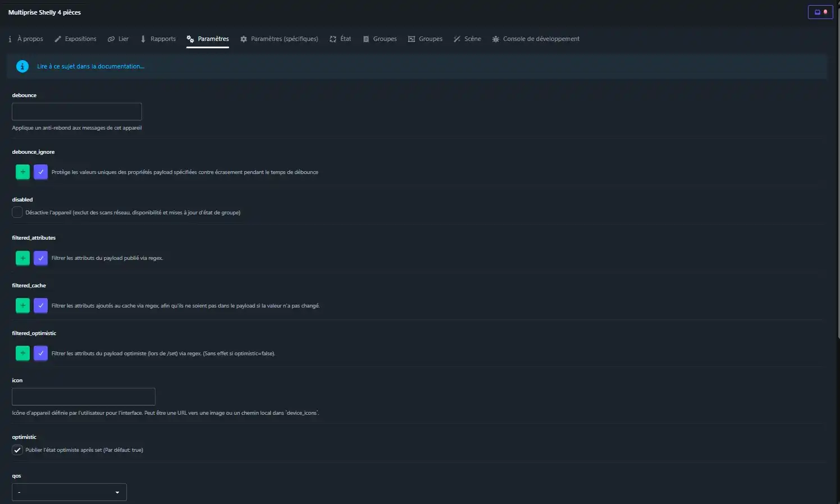Screen dimensions: 840x504
Task: Add a filtered_cache entry with the green plus
Action: click(x=22, y=306)
